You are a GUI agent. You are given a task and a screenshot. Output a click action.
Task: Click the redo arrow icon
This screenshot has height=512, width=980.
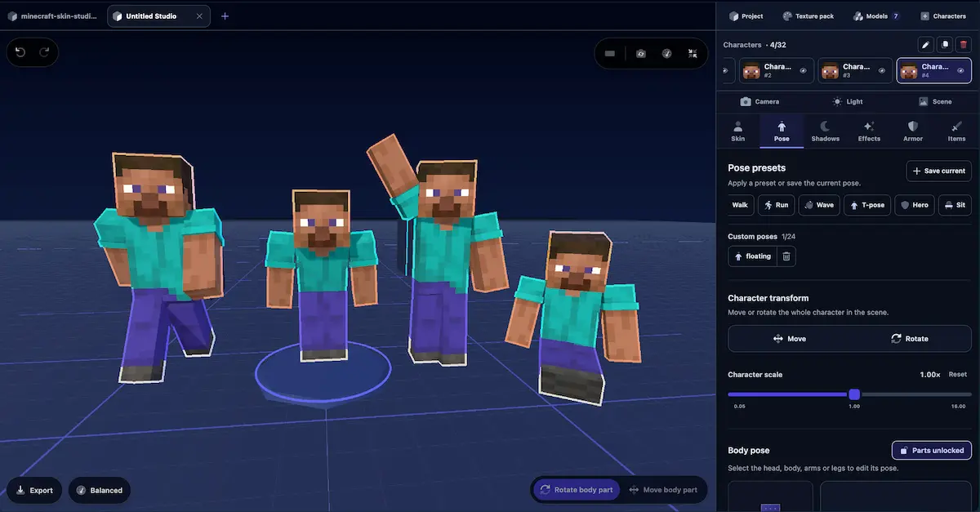[44, 52]
